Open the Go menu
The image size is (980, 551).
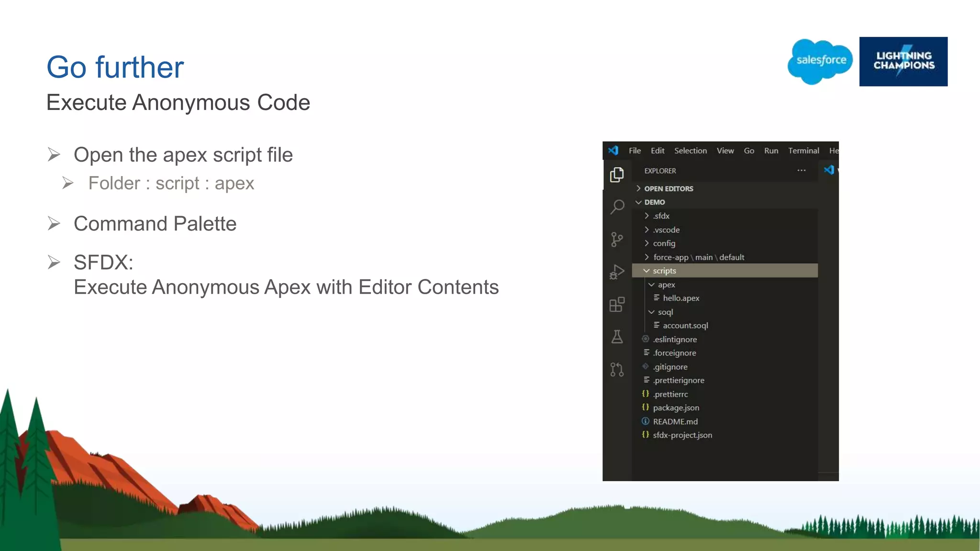[749, 151]
